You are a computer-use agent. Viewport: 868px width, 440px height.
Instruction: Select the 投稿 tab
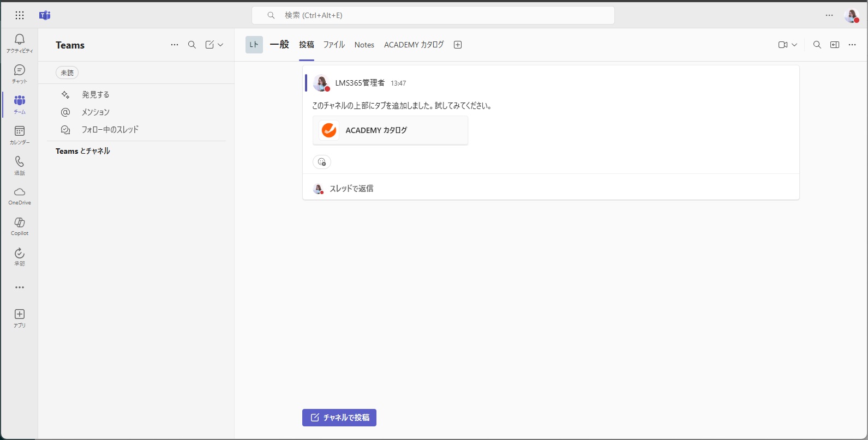[x=307, y=45]
